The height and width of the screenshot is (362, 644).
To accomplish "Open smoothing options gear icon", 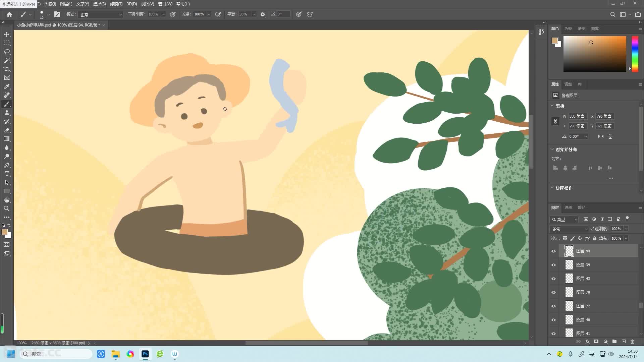I will coord(263,14).
